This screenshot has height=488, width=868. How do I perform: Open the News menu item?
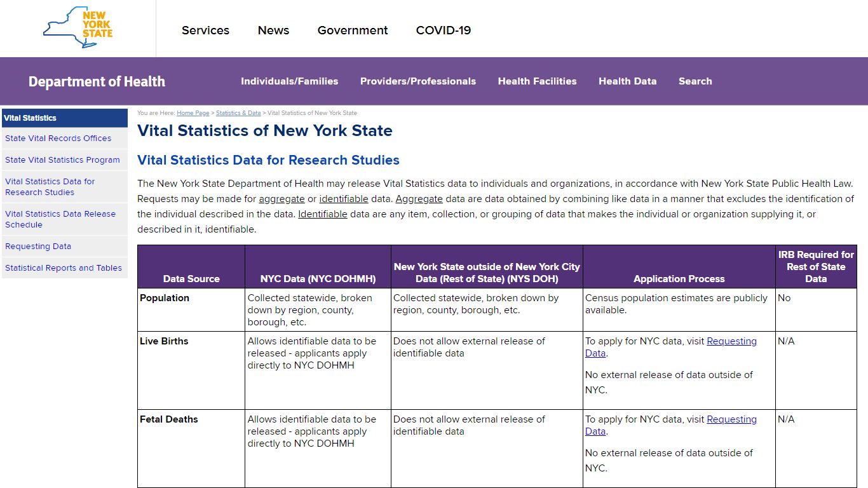coord(273,30)
